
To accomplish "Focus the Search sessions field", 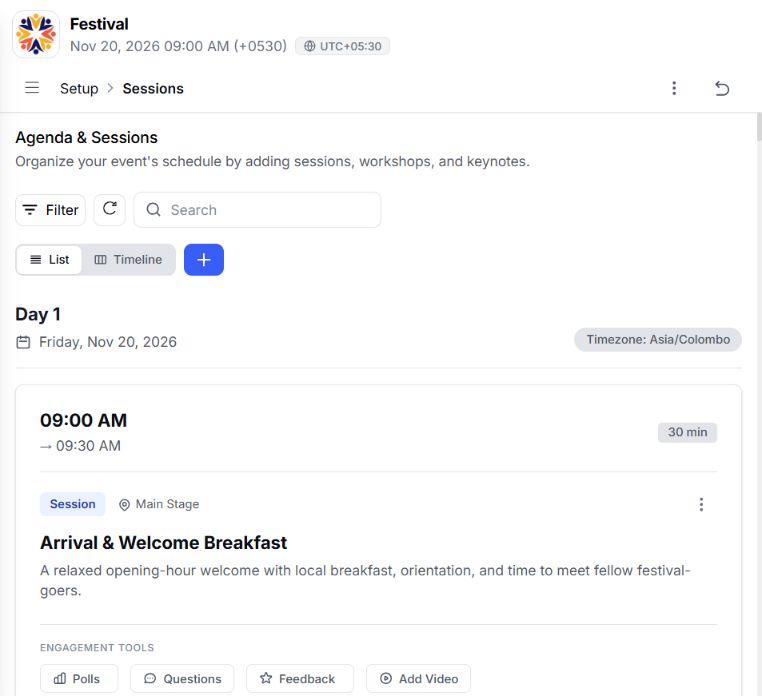I will tap(258, 209).
